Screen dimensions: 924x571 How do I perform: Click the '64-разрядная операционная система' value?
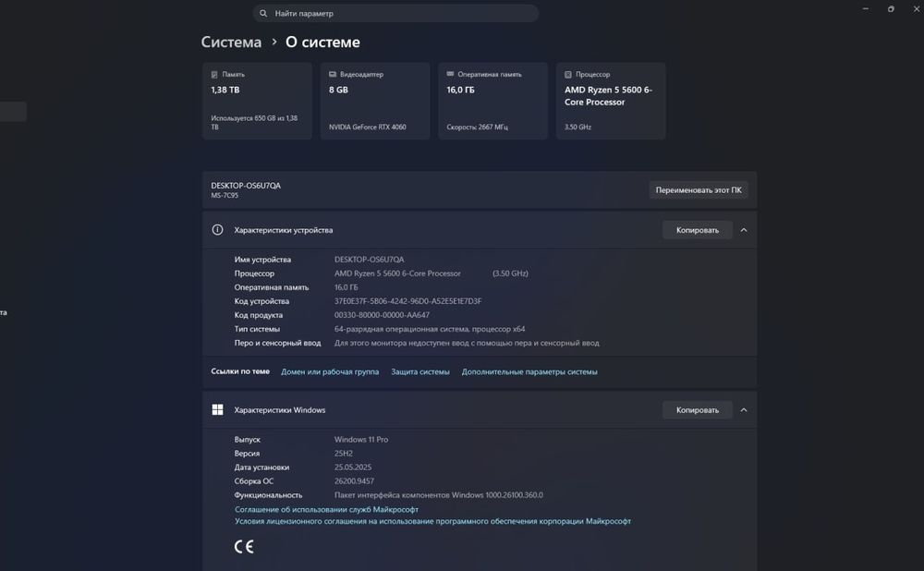(430, 329)
